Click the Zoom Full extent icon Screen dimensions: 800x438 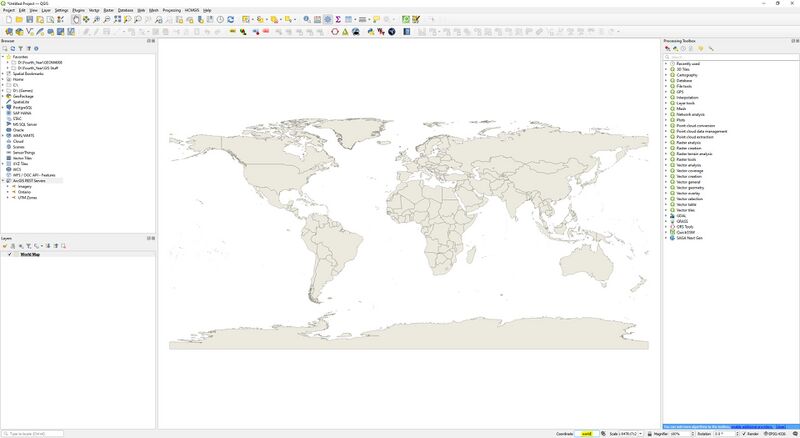(x=117, y=19)
